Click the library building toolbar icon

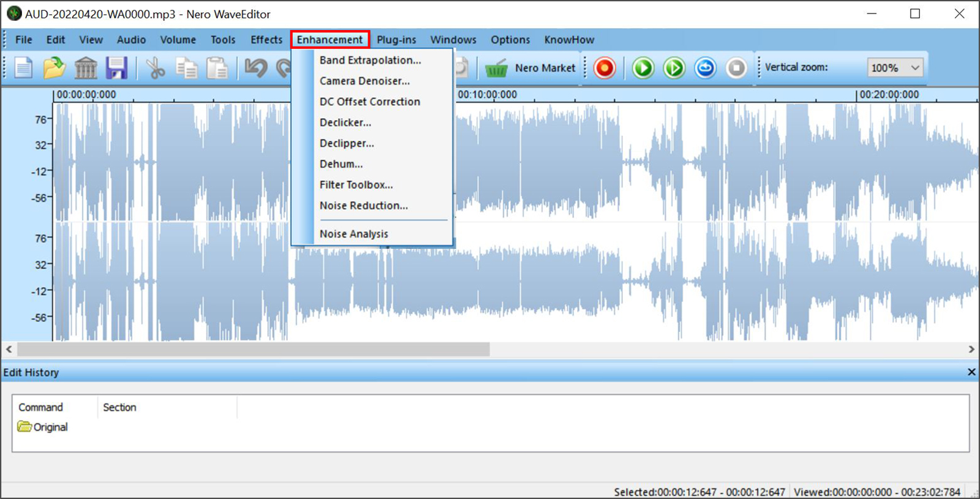(86, 67)
